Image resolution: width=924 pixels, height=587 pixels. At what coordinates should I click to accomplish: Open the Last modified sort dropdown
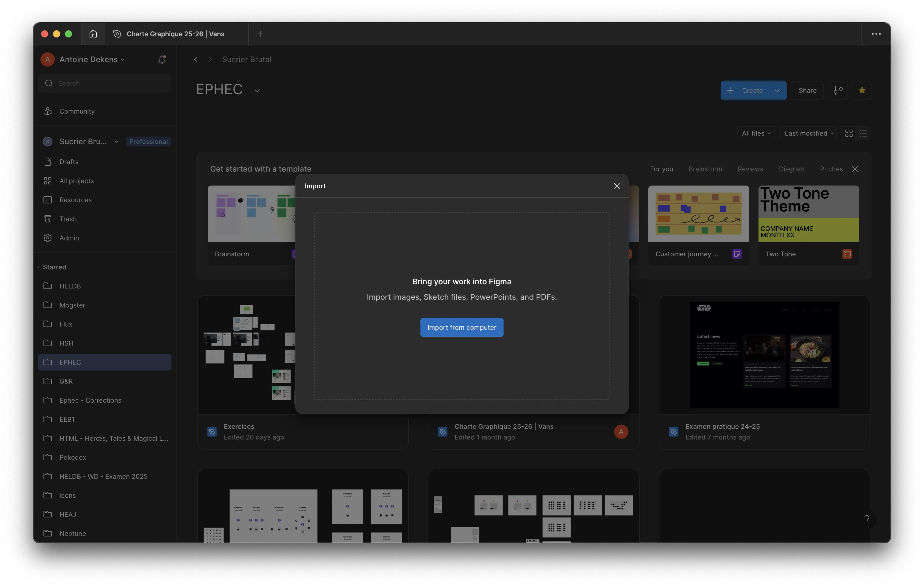(808, 134)
